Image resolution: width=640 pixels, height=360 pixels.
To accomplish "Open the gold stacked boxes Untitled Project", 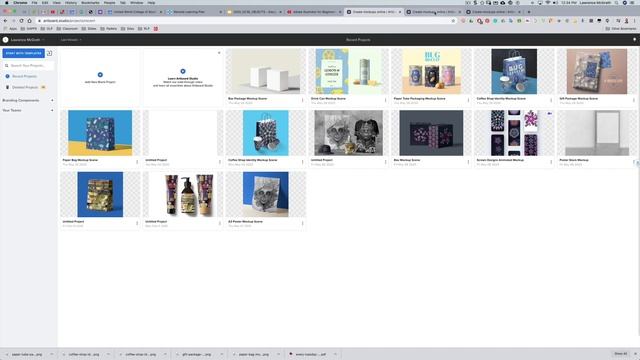I will (x=100, y=194).
